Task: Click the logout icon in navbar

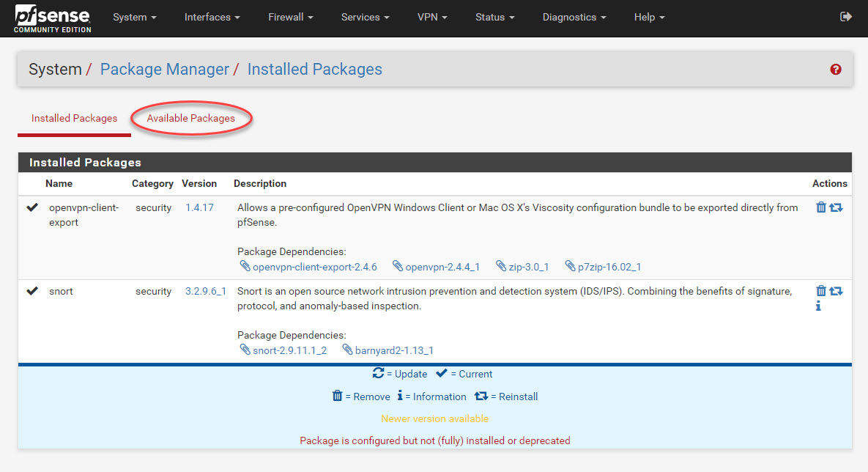Action: (x=845, y=17)
